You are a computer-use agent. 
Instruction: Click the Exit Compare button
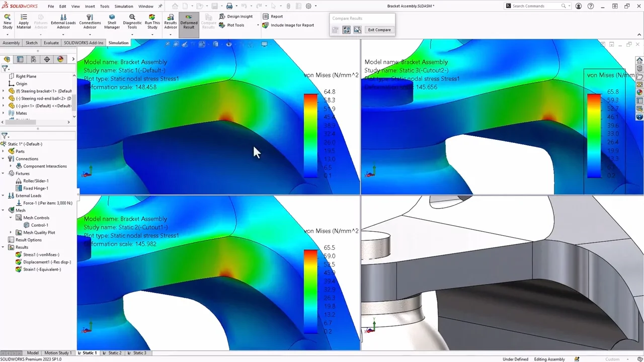coord(379,30)
